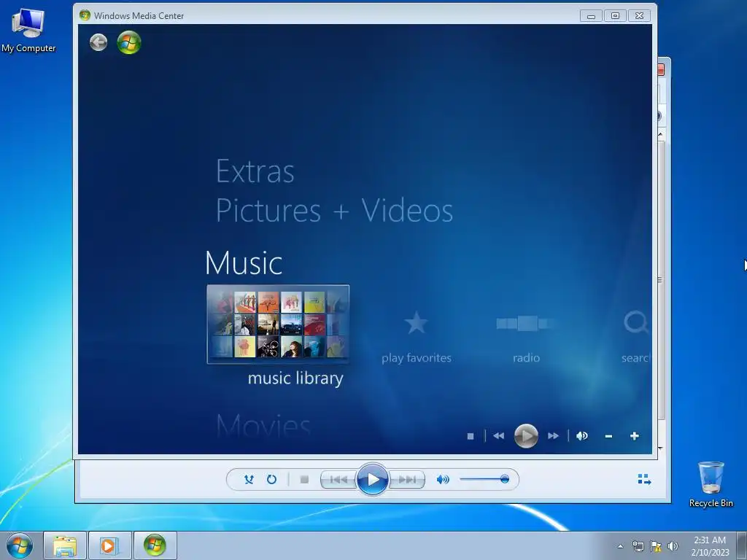Screen dimensions: 747x560
Task: Click the green Media Center start logo
Action: [129, 42]
